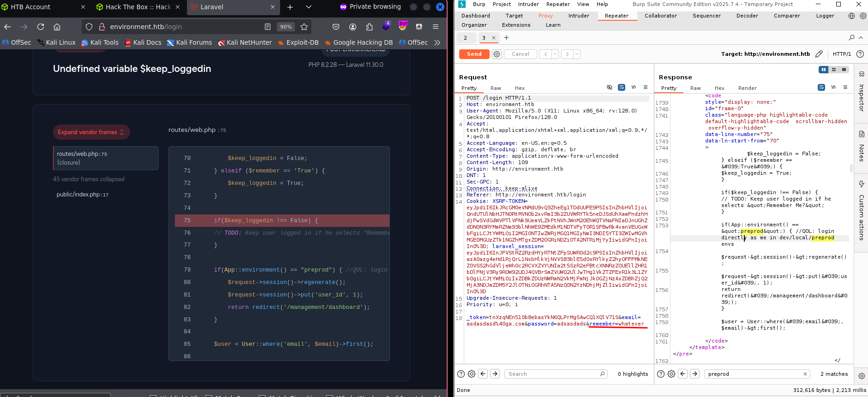Open Burp menu in menu bar
Image resolution: width=868 pixels, height=397 pixels.
479,4
